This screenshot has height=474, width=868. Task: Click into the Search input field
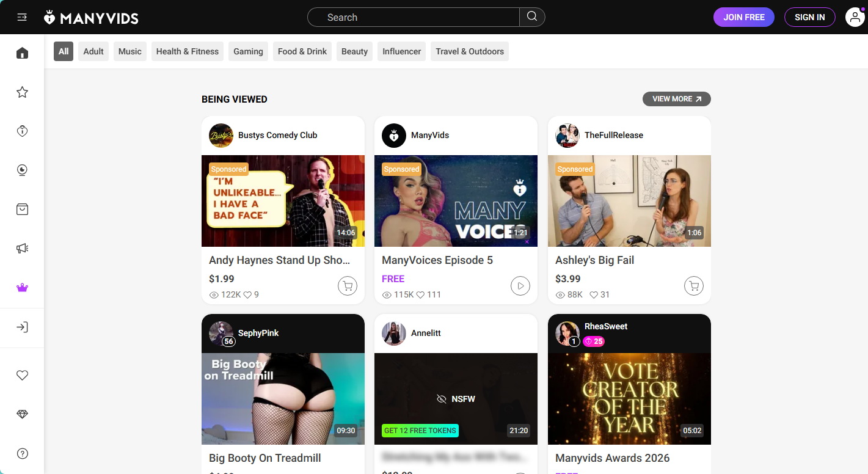(414, 17)
